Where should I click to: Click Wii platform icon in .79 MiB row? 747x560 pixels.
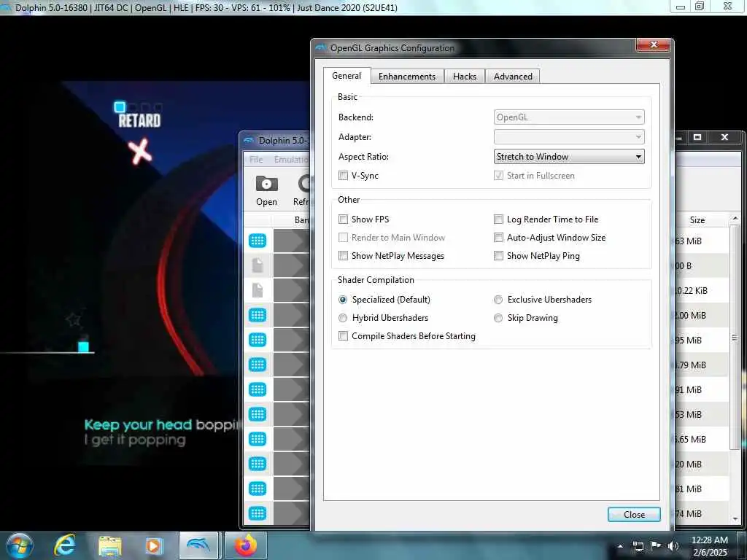click(x=258, y=365)
